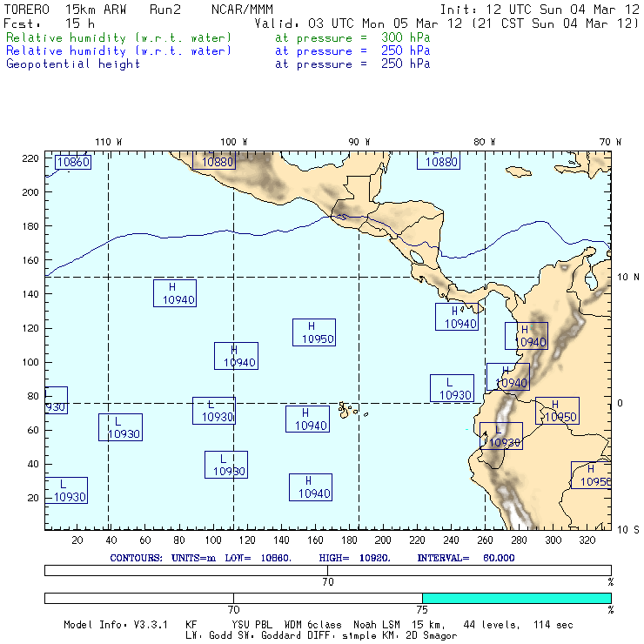Click the '10 N' latitude label

628,278
